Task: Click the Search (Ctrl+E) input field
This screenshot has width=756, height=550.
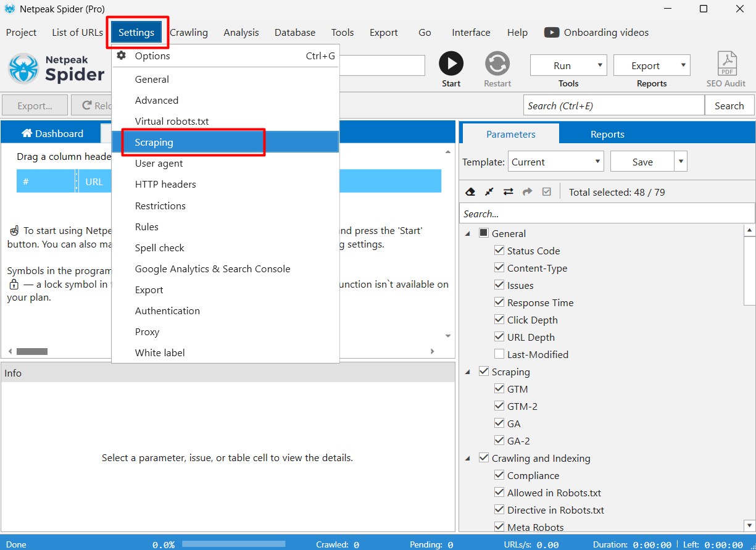Action: (x=614, y=106)
